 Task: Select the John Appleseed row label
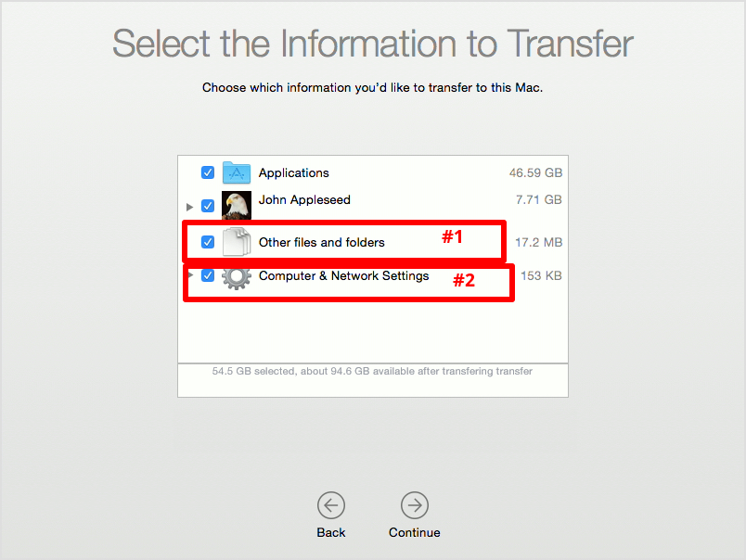[x=304, y=199]
